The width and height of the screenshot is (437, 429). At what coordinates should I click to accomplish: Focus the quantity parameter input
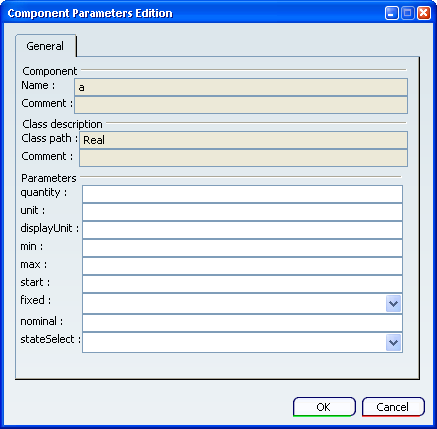coord(242,194)
